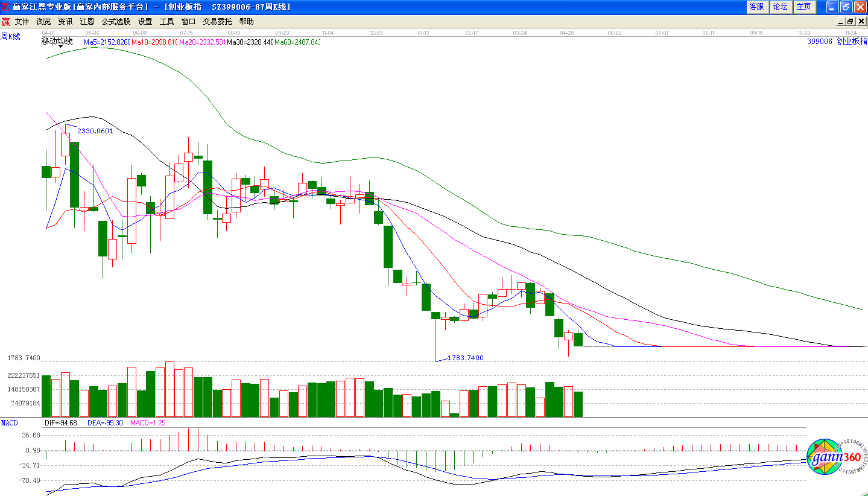The width and height of the screenshot is (868, 496).
Task: Click the DEA=-95.30 value
Action: [x=106, y=423]
